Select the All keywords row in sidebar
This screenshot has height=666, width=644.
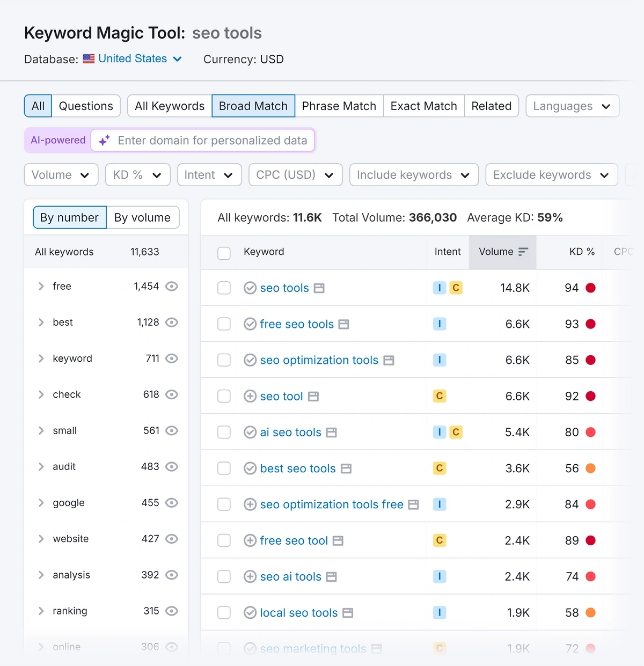point(106,252)
